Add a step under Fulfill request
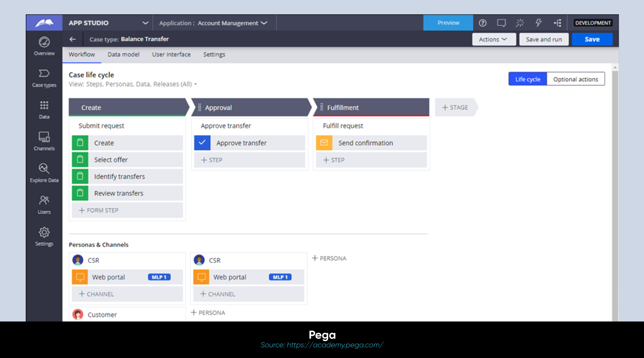644x358 pixels. pos(371,160)
